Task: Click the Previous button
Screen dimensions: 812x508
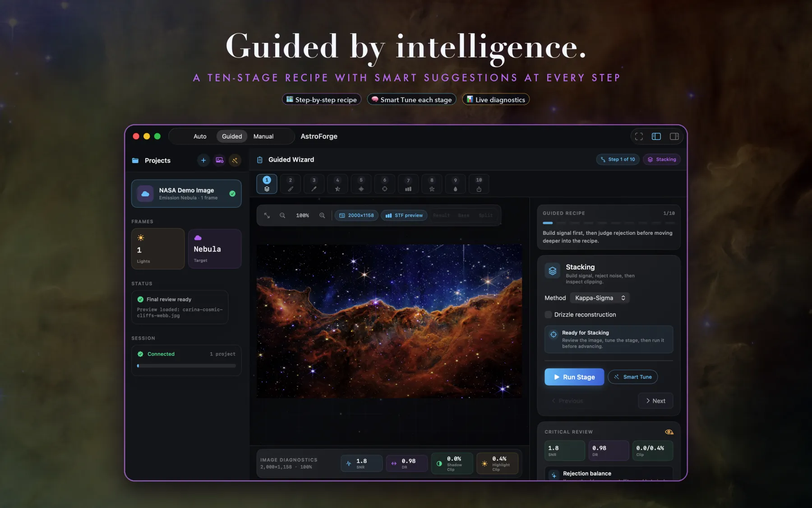Action: pos(567,401)
